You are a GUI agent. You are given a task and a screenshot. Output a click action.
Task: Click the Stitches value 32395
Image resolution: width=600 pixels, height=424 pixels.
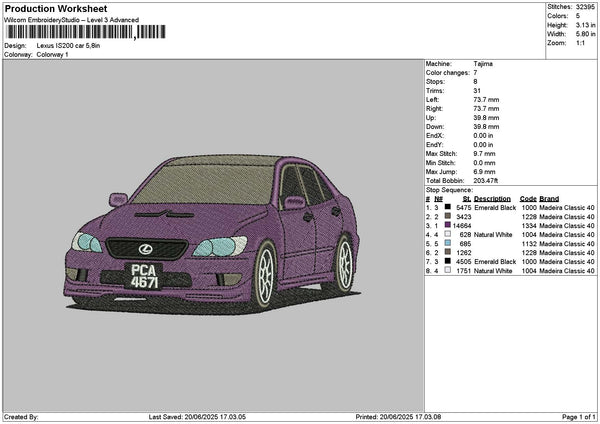pyautogui.click(x=585, y=7)
